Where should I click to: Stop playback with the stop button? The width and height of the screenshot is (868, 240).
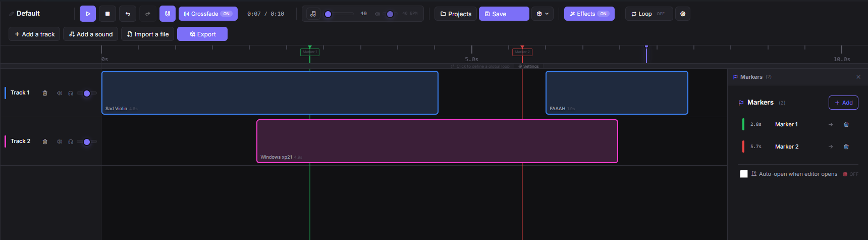(107, 14)
